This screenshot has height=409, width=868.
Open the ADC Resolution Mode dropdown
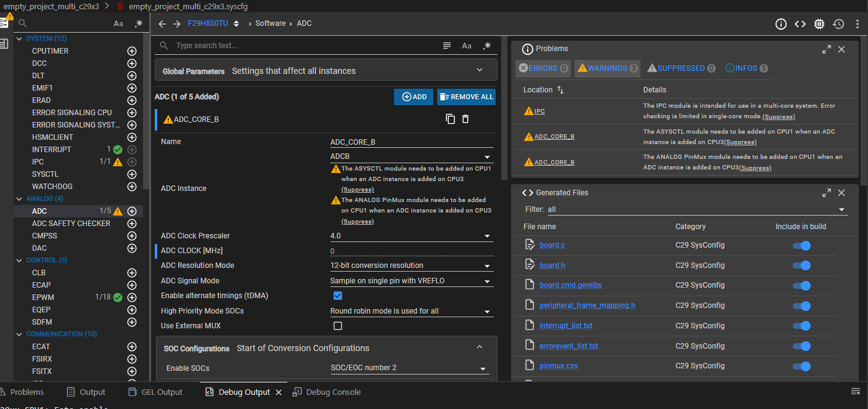(x=412, y=265)
